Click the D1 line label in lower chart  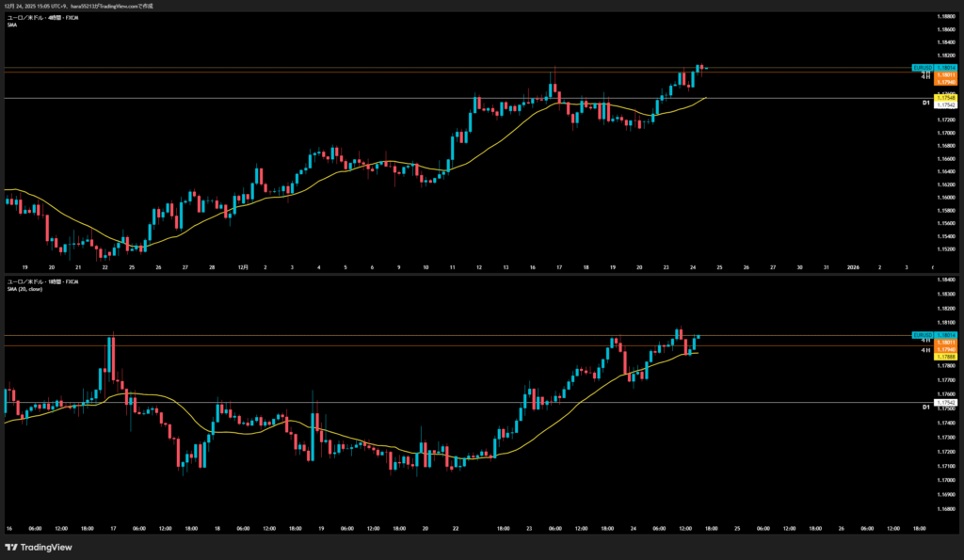point(926,407)
